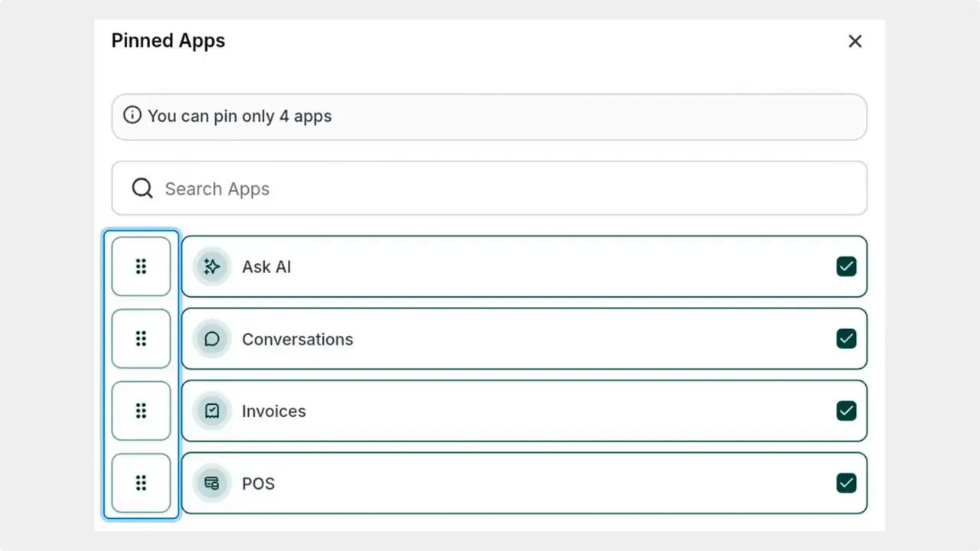Click the POS payment card icon

coord(211,483)
